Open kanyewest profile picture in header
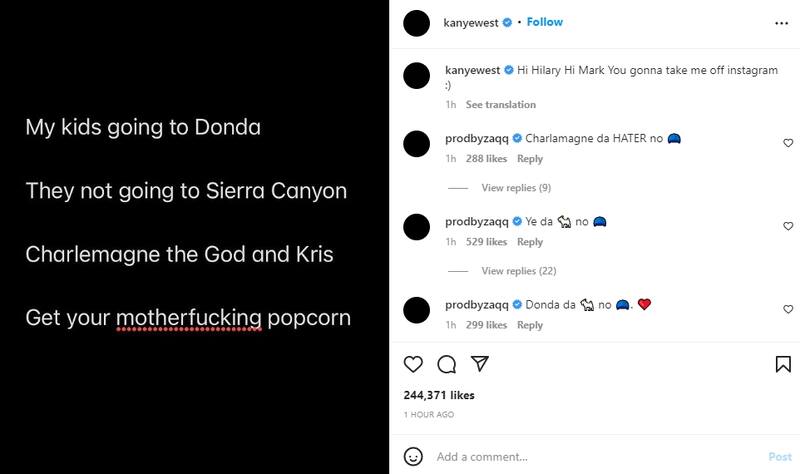 tap(416, 22)
